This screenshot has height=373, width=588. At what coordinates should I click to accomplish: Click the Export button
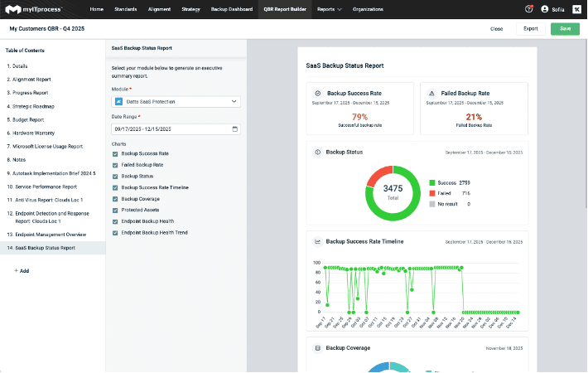click(531, 28)
